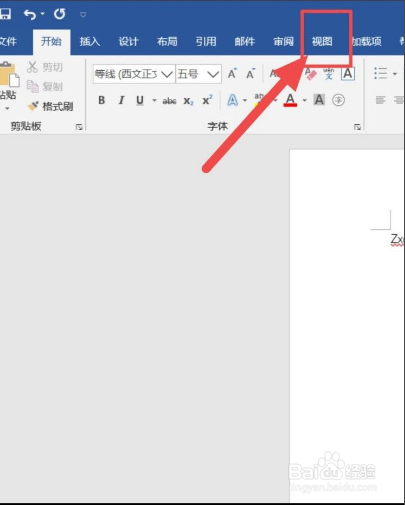Align text left icon

point(380,100)
